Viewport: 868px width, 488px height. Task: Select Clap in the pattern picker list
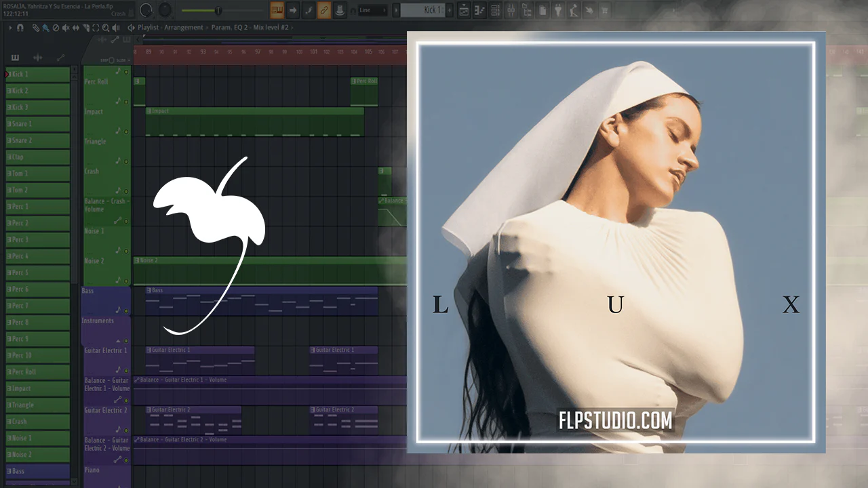(37, 157)
